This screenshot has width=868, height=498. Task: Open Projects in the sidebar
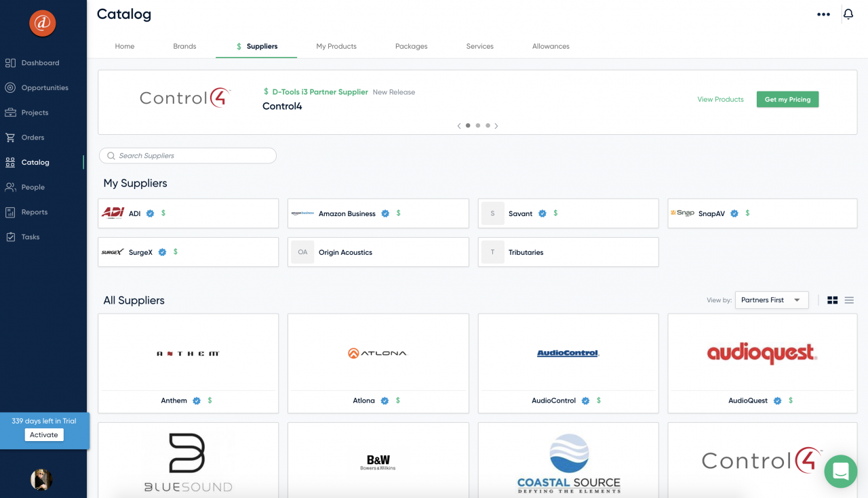[x=26, y=112]
